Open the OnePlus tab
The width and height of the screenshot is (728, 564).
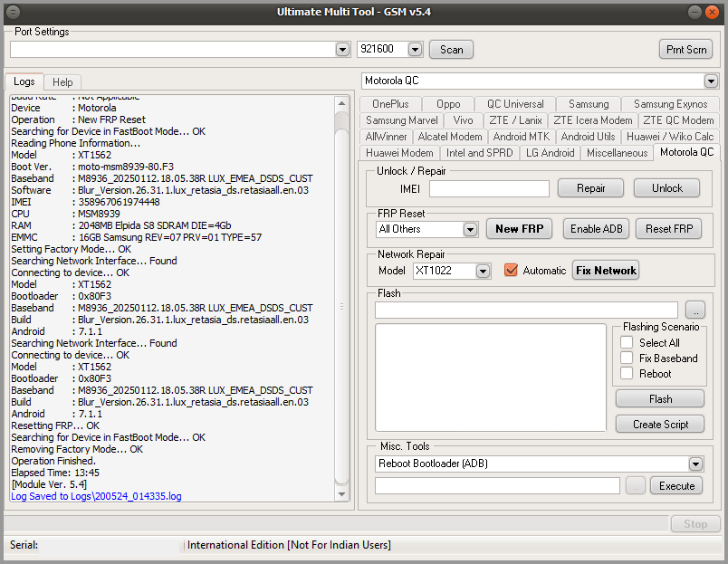tap(390, 104)
